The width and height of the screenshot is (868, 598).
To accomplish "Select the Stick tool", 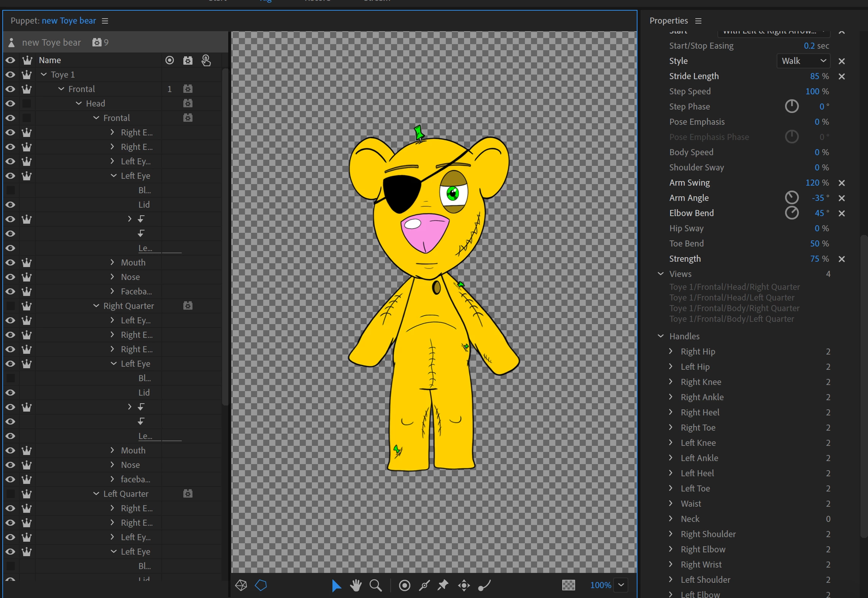I will pos(424,585).
